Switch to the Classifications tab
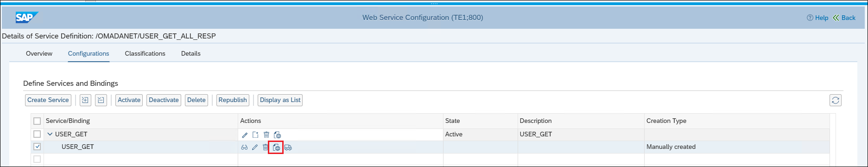 (x=145, y=53)
